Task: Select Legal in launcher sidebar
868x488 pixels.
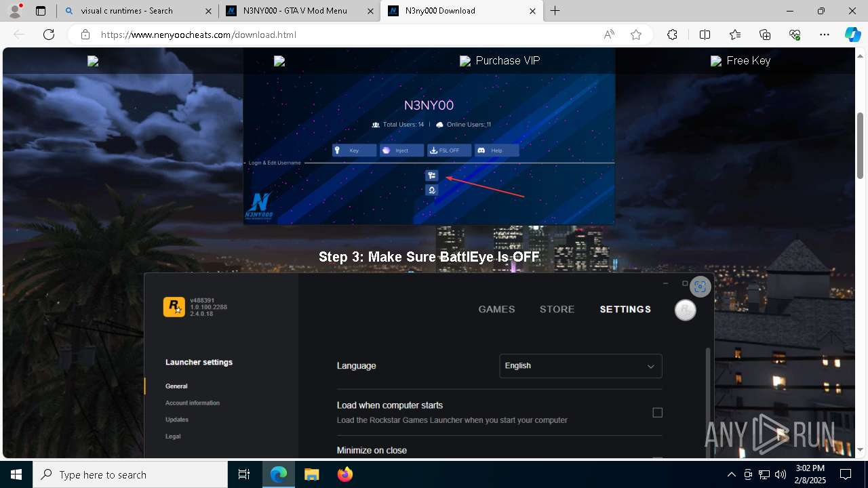Action: pyautogui.click(x=173, y=436)
